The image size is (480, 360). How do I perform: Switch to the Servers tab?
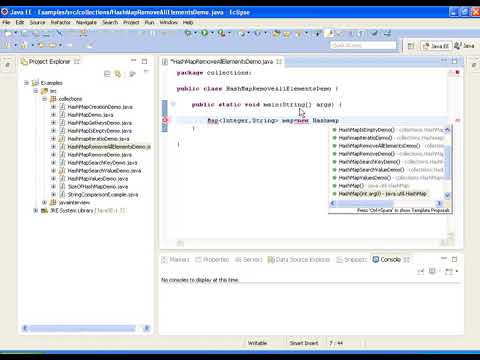(x=249, y=259)
